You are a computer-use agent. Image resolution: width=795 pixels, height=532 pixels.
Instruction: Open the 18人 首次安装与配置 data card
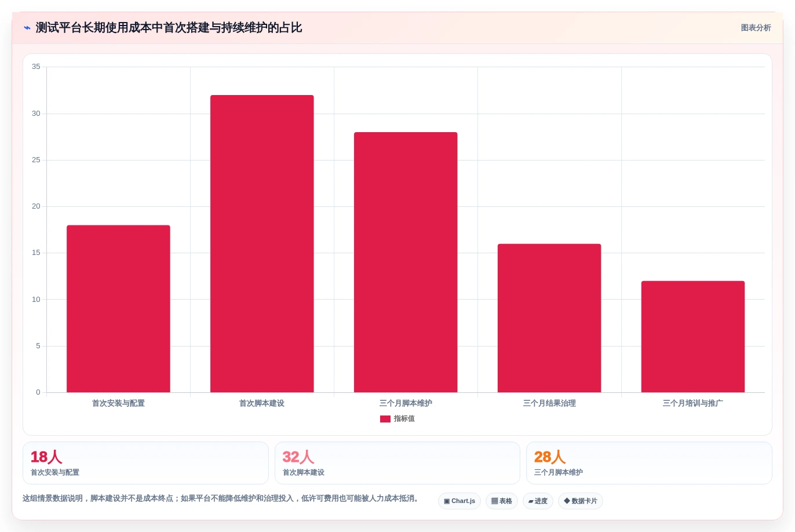pyautogui.click(x=145, y=463)
